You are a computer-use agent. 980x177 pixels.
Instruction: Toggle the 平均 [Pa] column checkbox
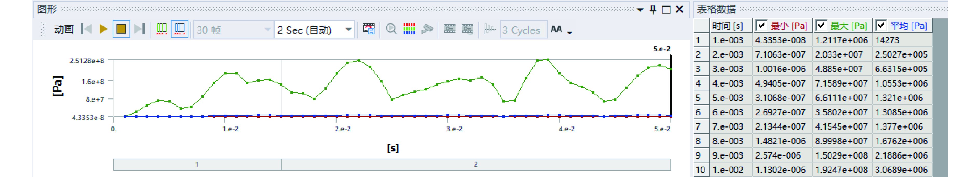point(881,26)
